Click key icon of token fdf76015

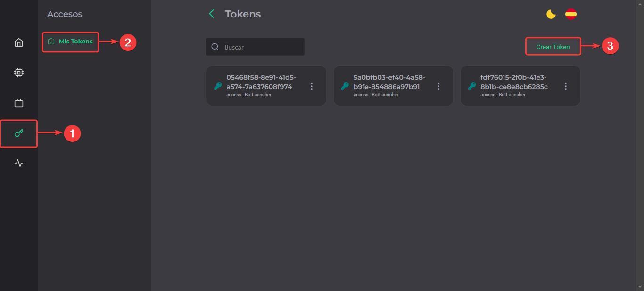click(x=472, y=86)
